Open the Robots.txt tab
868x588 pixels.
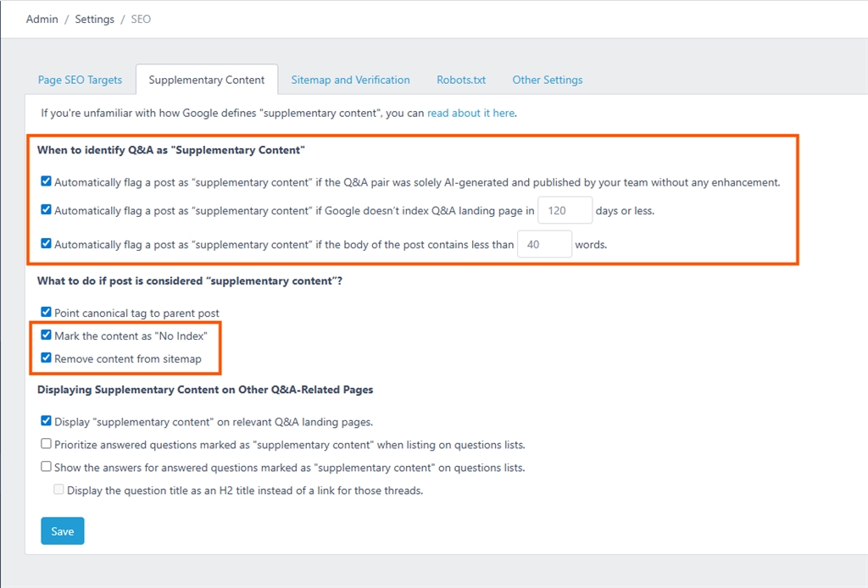[x=461, y=80]
